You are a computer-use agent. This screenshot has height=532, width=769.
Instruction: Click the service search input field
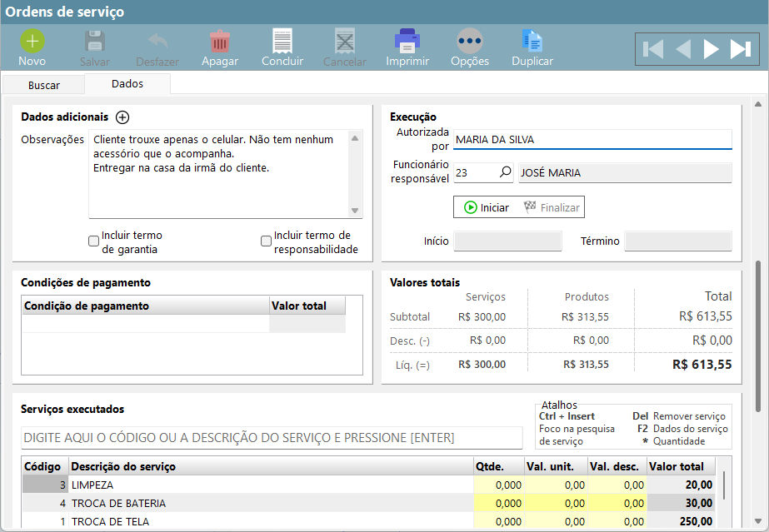[x=272, y=437]
